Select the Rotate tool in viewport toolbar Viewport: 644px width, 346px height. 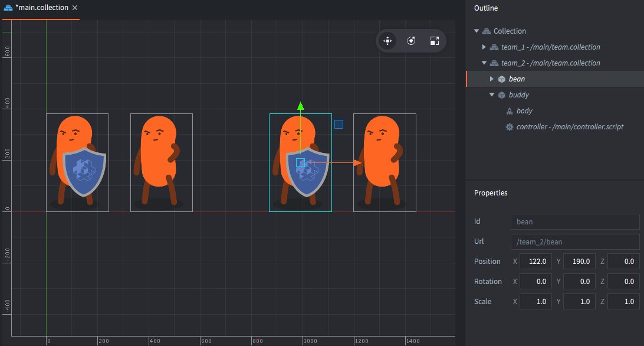pyautogui.click(x=412, y=41)
